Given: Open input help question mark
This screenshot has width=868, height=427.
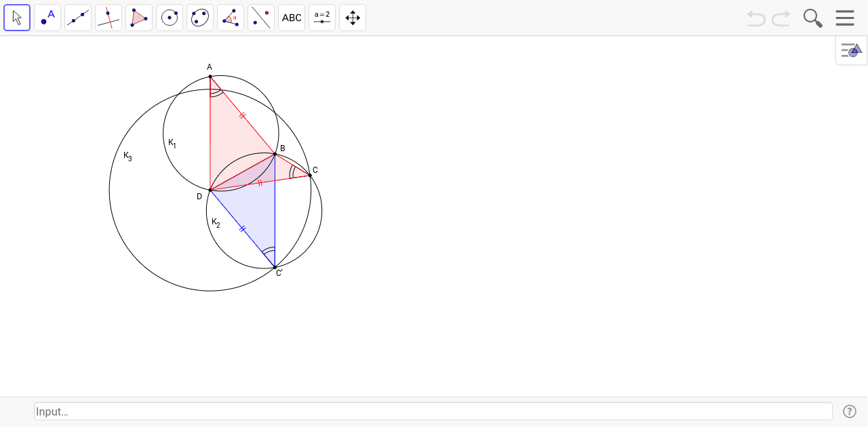Looking at the screenshot, I should coord(850,411).
